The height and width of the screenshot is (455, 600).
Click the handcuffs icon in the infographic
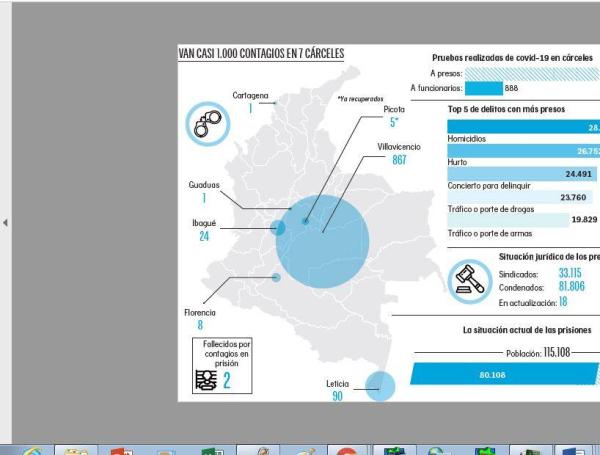pos(208,124)
